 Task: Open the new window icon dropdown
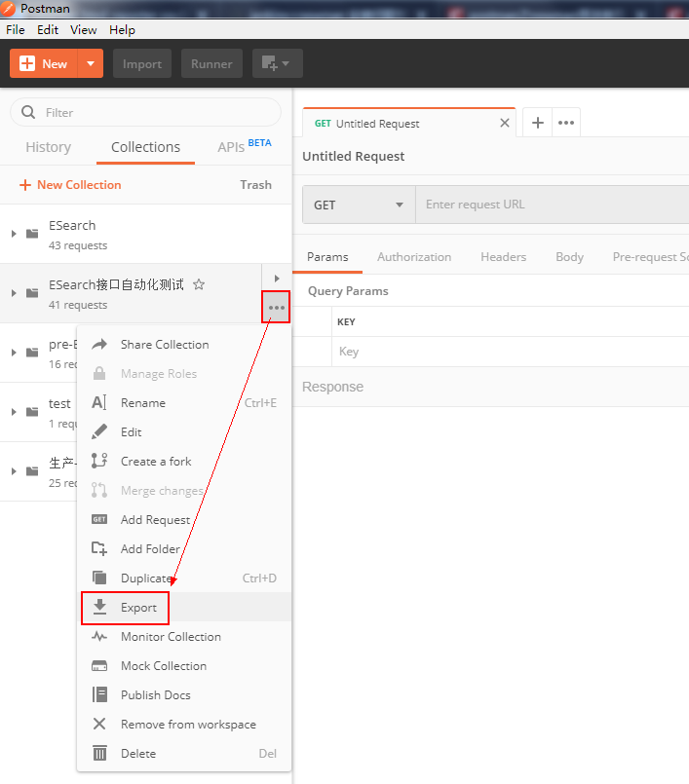click(277, 63)
